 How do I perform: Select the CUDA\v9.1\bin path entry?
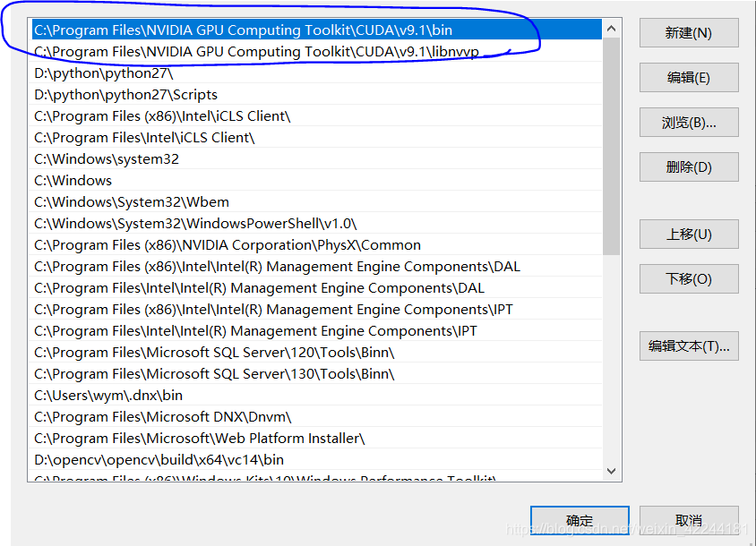pyautogui.click(x=317, y=30)
